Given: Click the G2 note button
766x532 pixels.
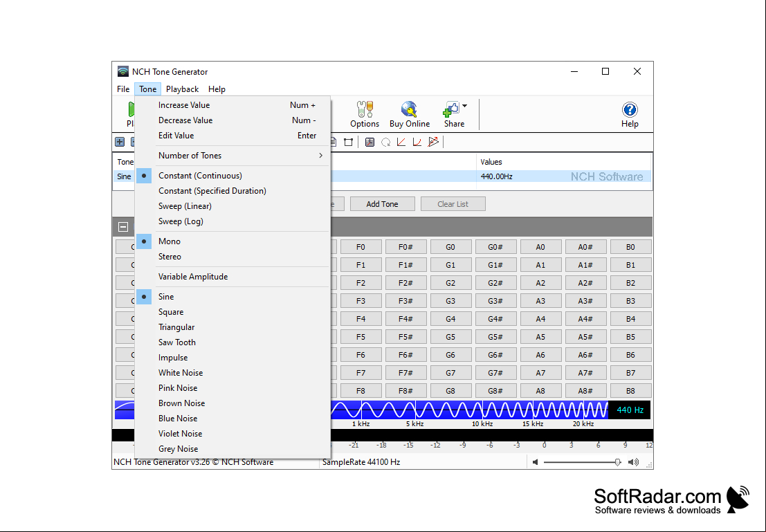Looking at the screenshot, I should [450, 283].
